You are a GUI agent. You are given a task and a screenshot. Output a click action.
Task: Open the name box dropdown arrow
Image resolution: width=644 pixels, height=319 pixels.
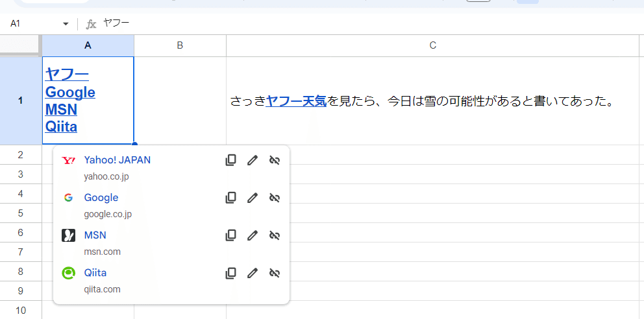pos(66,24)
